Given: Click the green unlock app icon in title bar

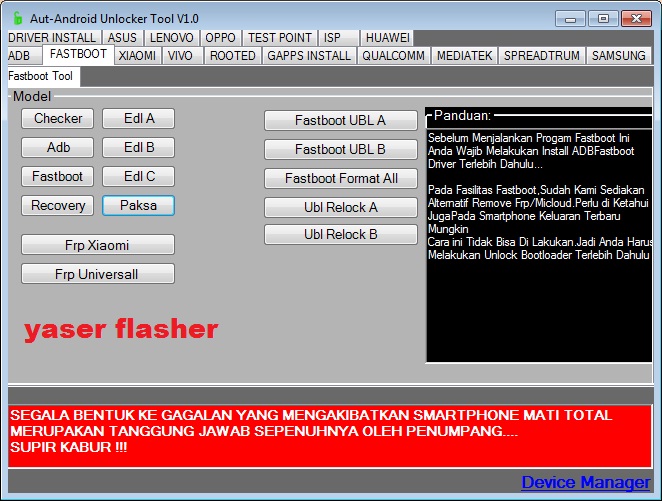Looking at the screenshot, I should tap(18, 18).
